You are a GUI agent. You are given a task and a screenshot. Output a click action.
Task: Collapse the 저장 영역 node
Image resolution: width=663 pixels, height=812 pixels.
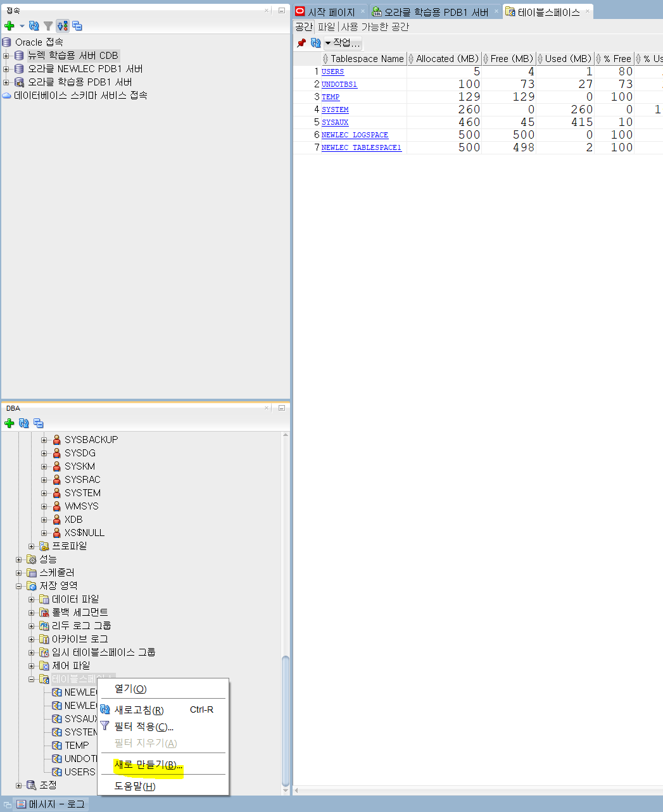pos(19,586)
